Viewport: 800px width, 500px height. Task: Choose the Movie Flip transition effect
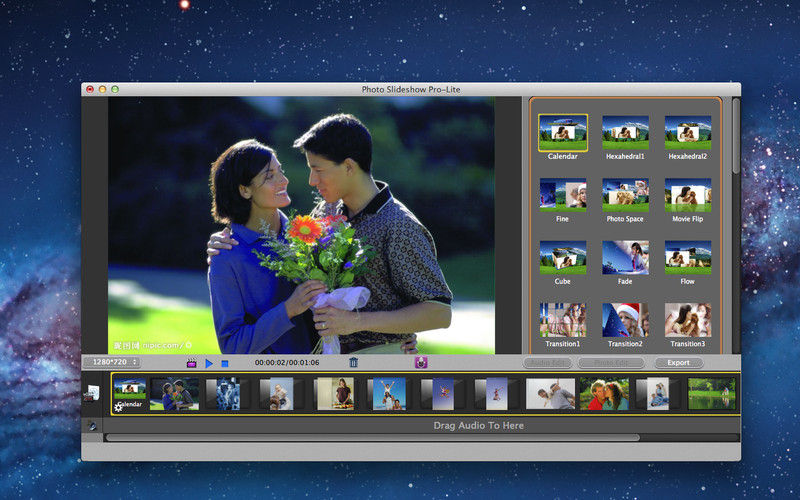point(688,195)
